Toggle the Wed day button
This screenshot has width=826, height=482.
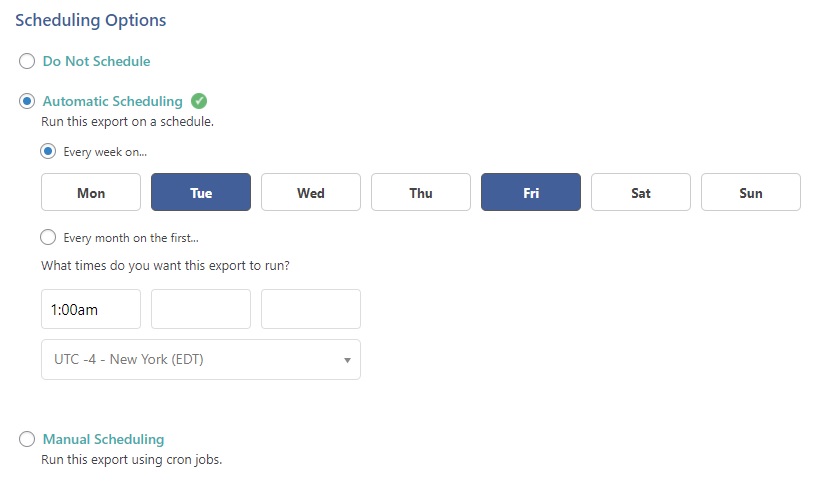pyautogui.click(x=311, y=192)
